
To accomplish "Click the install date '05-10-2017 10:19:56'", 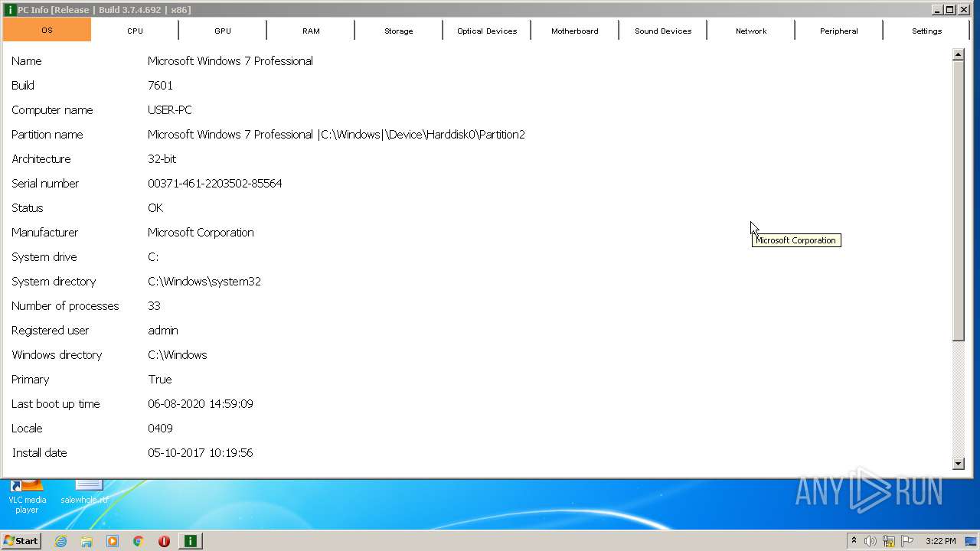I will (200, 453).
